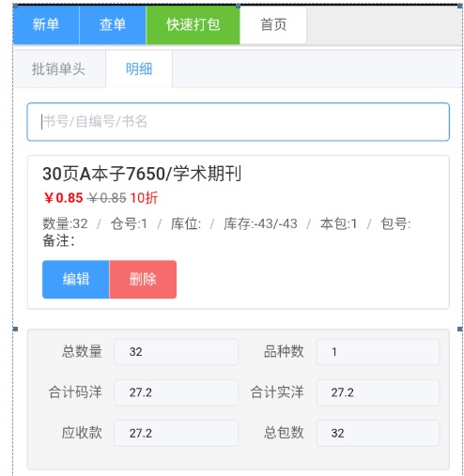Select the 总数量 total quantity field
This screenshot has width=464, height=476.
176,352
